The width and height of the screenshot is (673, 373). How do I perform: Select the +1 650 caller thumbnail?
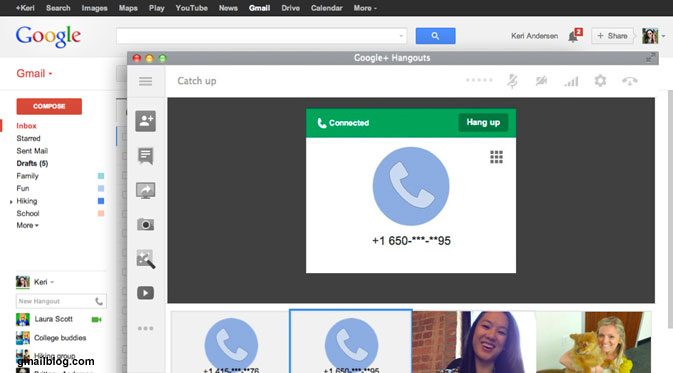tap(351, 342)
